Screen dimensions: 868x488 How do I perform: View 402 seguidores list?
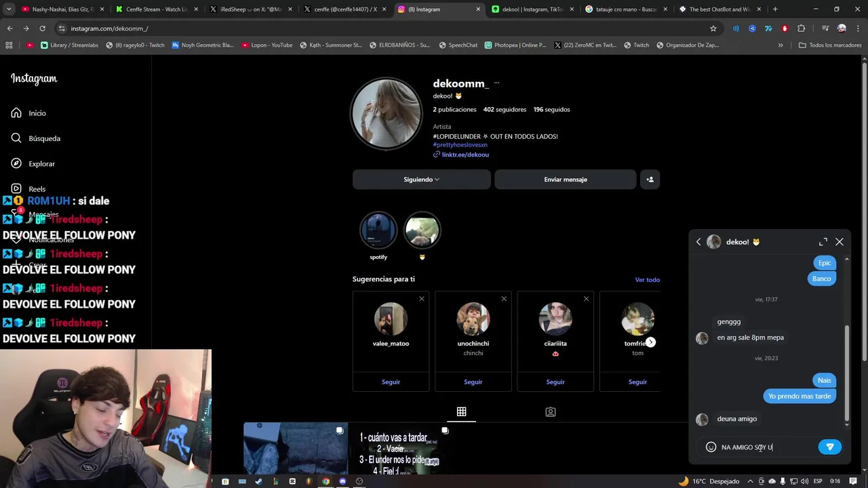pos(505,109)
